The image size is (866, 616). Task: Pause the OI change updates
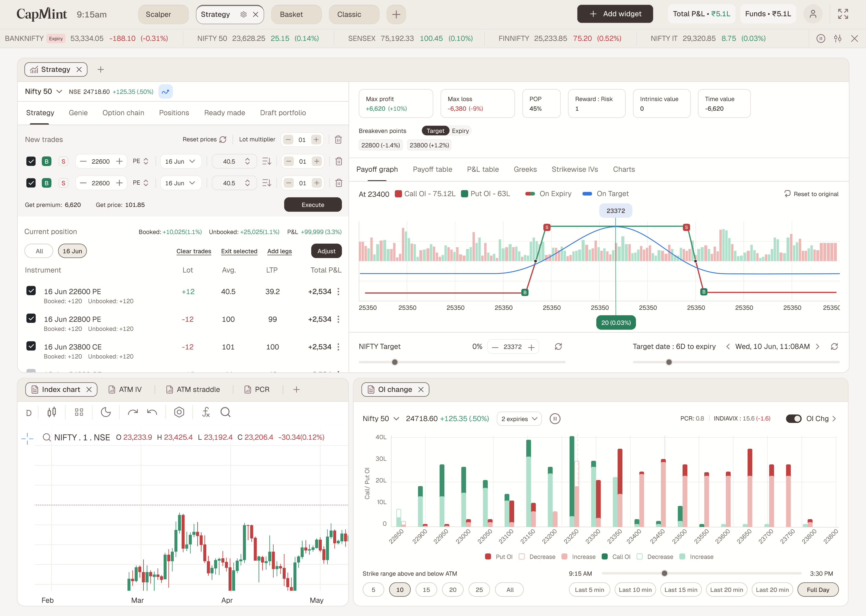pyautogui.click(x=555, y=419)
